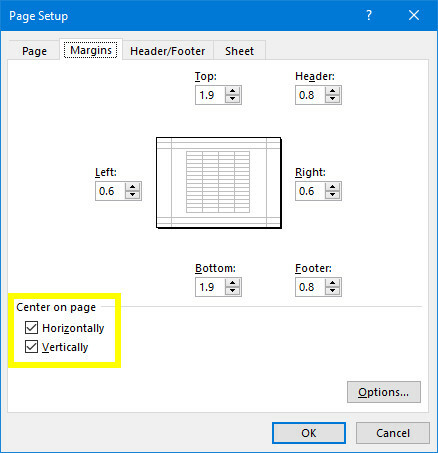438x453 pixels.
Task: Confirm the dialog with OK
Action: click(309, 433)
